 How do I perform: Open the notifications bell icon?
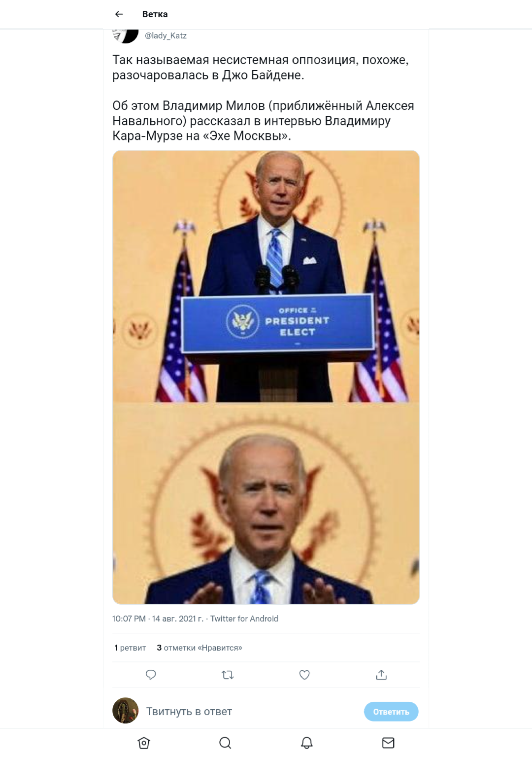(307, 743)
